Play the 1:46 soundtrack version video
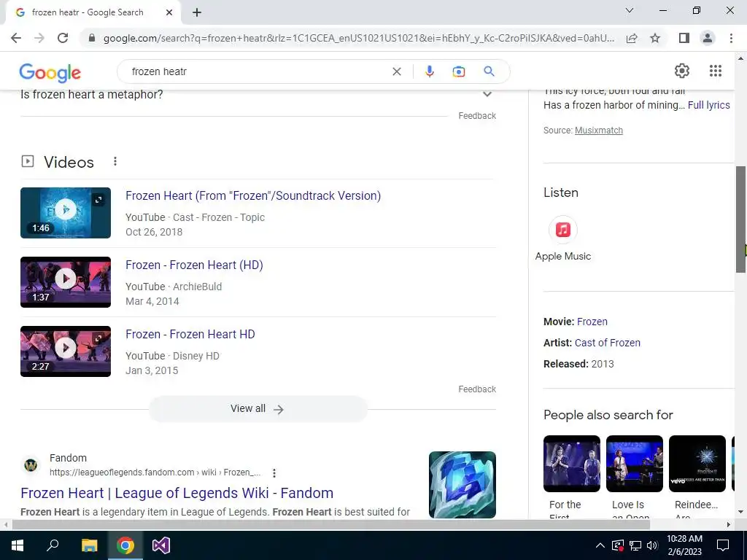Image resolution: width=747 pixels, height=560 pixels. [66, 213]
